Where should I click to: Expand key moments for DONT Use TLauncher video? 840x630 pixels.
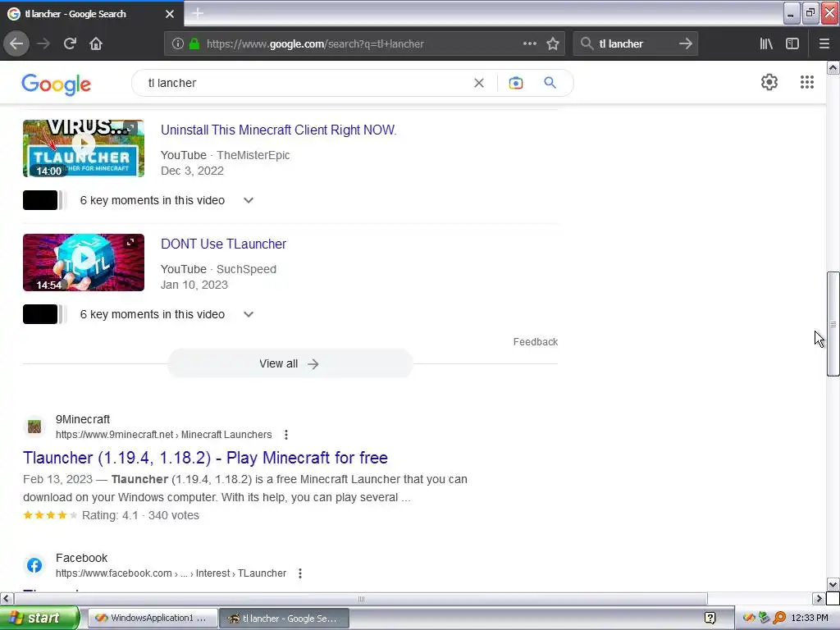[248, 314]
